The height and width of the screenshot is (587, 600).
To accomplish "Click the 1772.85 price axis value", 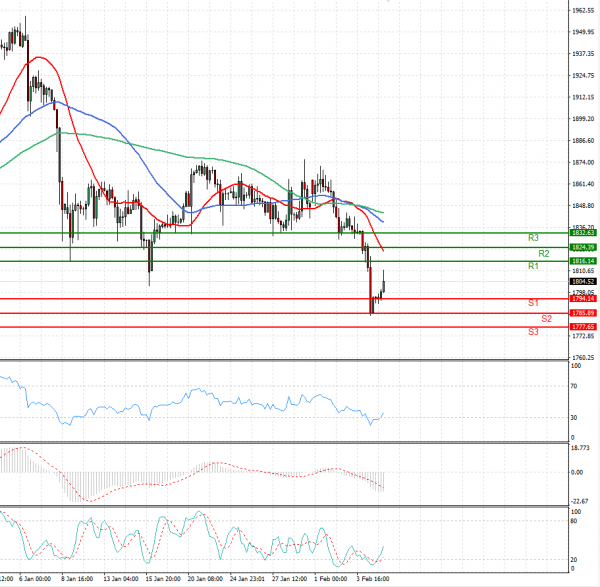I will point(583,336).
